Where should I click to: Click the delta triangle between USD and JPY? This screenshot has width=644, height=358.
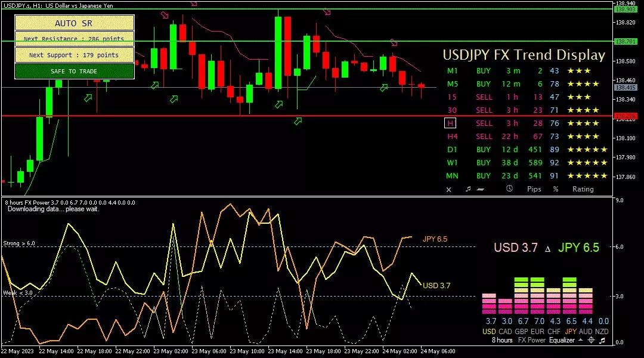coord(547,249)
